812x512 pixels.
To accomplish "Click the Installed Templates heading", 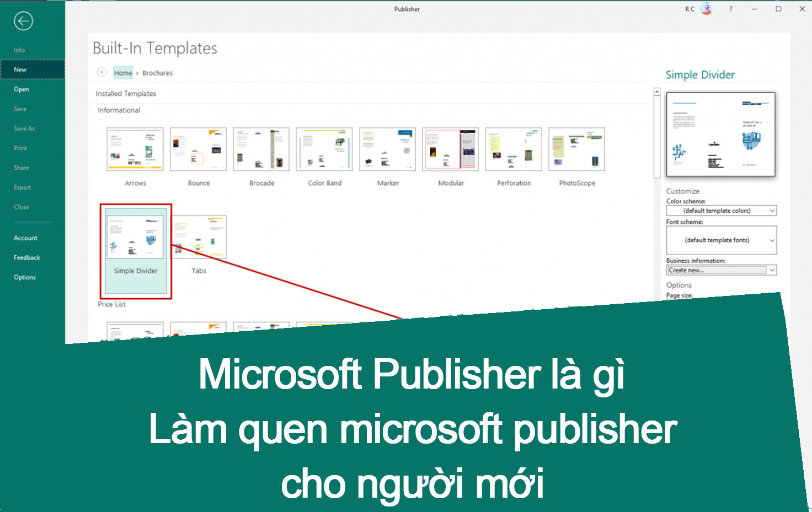I will (x=126, y=94).
